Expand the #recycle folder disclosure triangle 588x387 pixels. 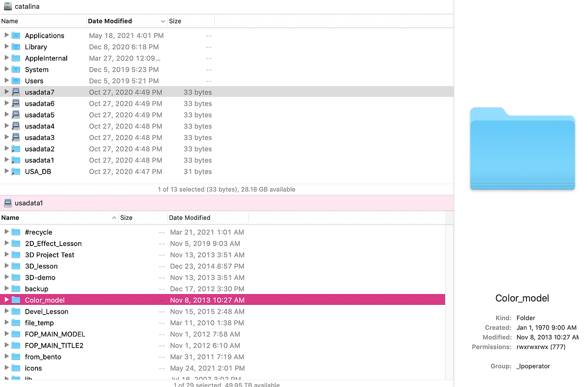coord(6,232)
